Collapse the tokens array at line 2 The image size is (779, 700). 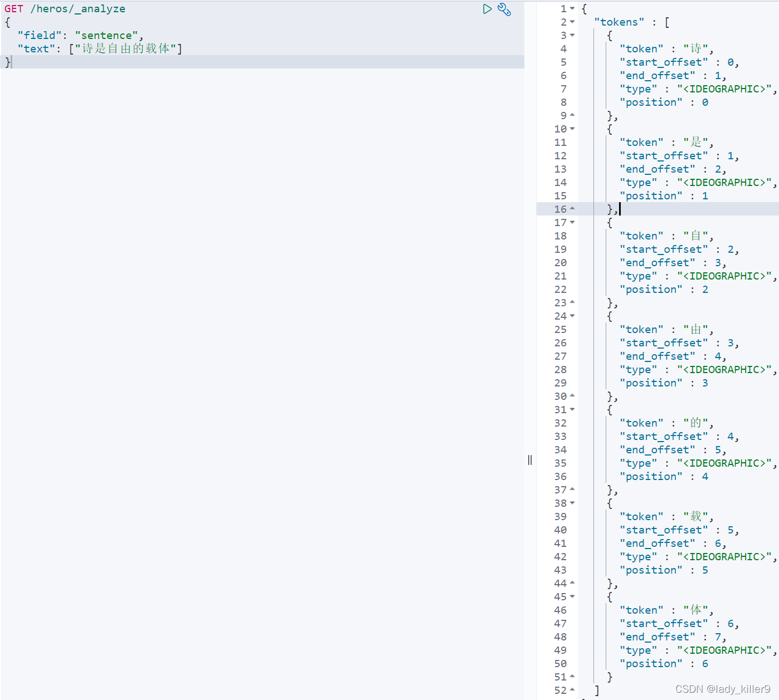pos(572,22)
